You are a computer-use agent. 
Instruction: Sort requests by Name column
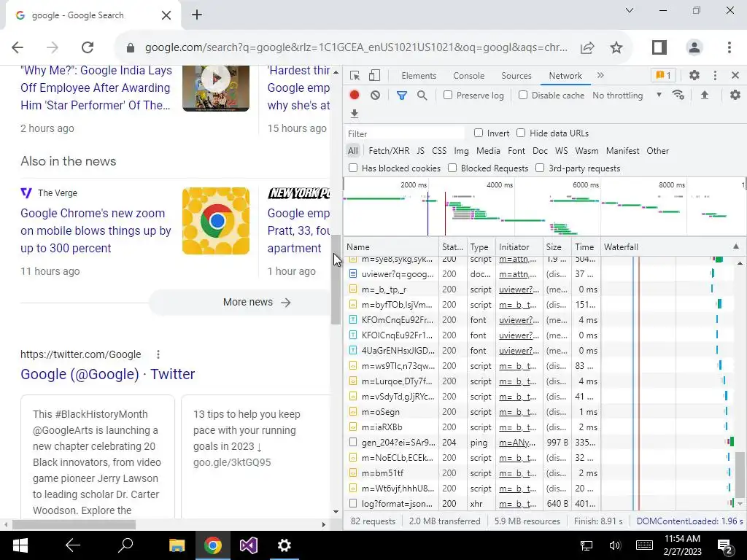391,246
